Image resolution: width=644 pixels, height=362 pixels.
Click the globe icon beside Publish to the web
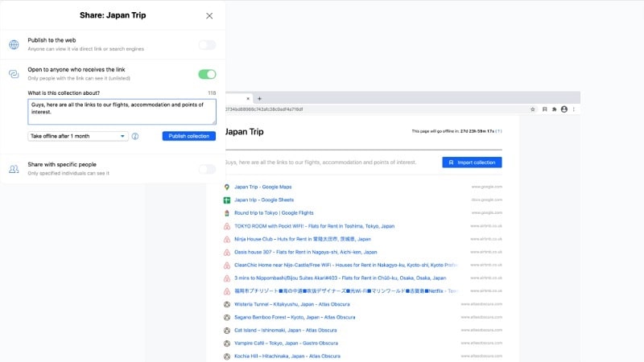(14, 44)
